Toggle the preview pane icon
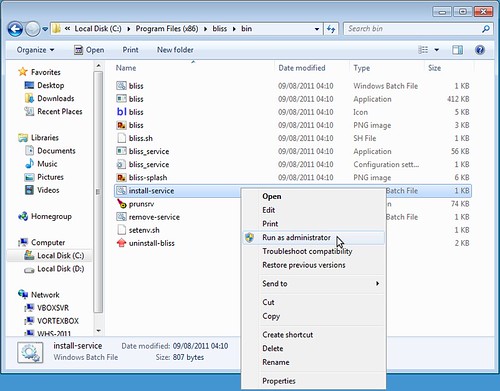This screenshot has width=500, height=391. pyautogui.click(x=457, y=50)
